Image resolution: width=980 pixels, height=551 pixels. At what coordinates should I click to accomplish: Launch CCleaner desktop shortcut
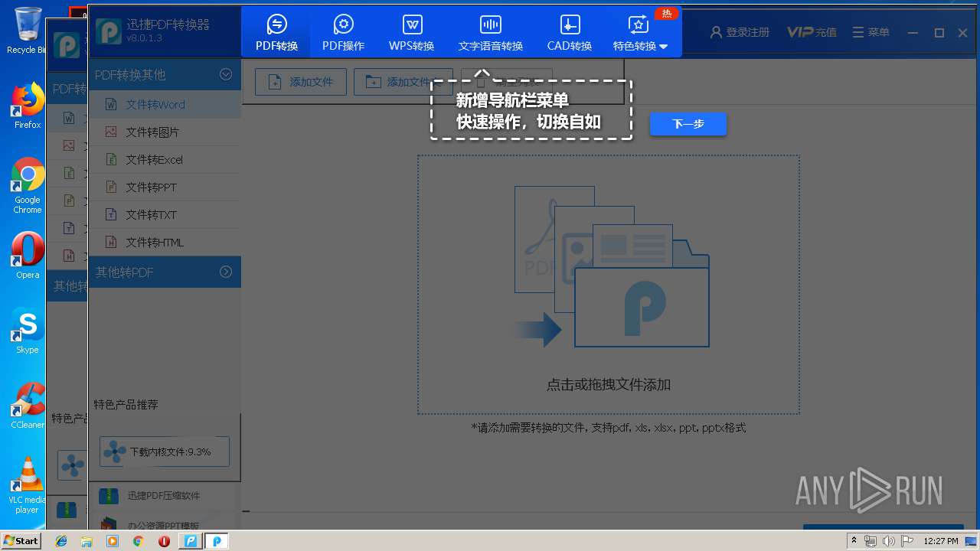pyautogui.click(x=28, y=406)
